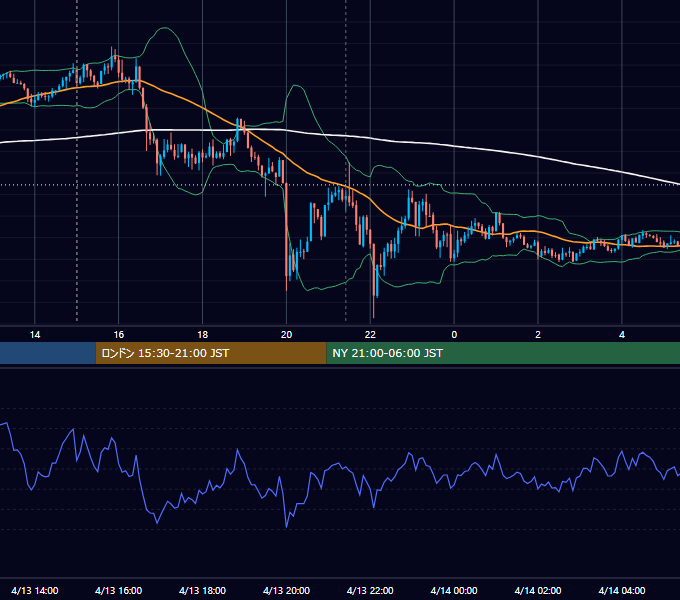Click the price chart's hour label 20

(286, 335)
